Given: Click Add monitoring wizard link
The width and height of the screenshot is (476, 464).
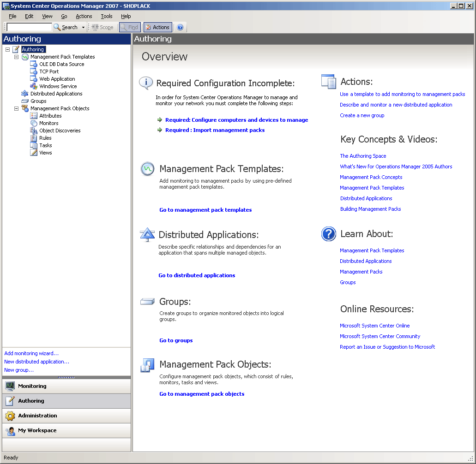Looking at the screenshot, I should (31, 353).
